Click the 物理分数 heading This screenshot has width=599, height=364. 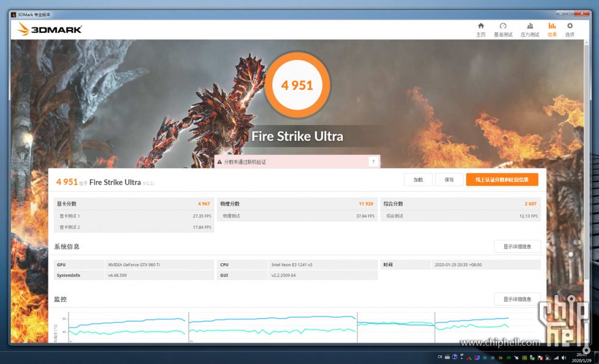[230, 204]
